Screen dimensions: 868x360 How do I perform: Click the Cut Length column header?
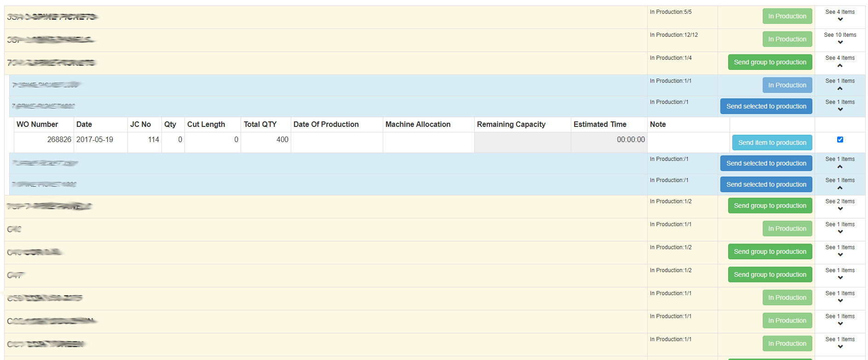click(206, 125)
